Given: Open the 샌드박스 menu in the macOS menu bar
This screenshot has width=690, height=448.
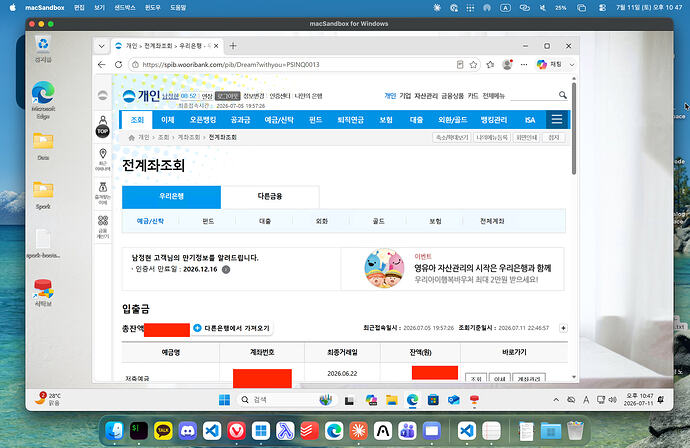Looking at the screenshot, I should 125,7.
